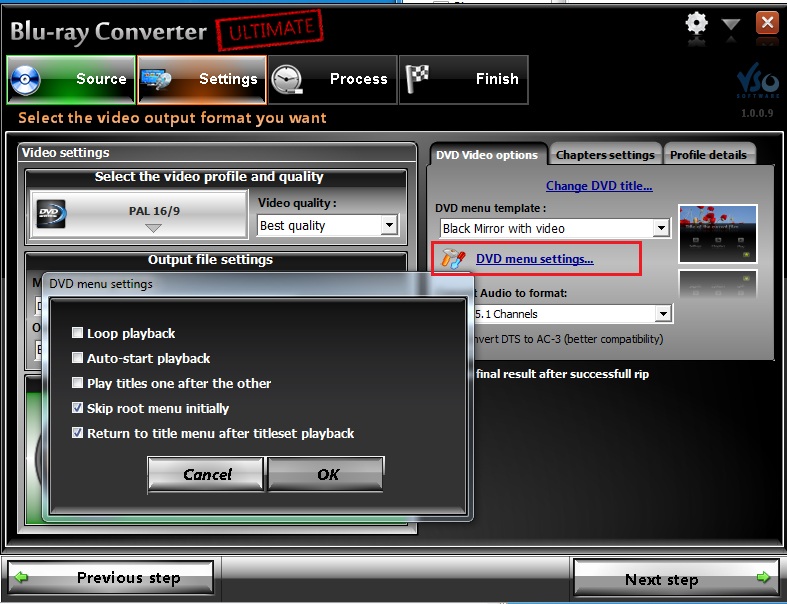The image size is (787, 604).
Task: Click the blue disc icon on the Source step
Action: click(x=26, y=80)
